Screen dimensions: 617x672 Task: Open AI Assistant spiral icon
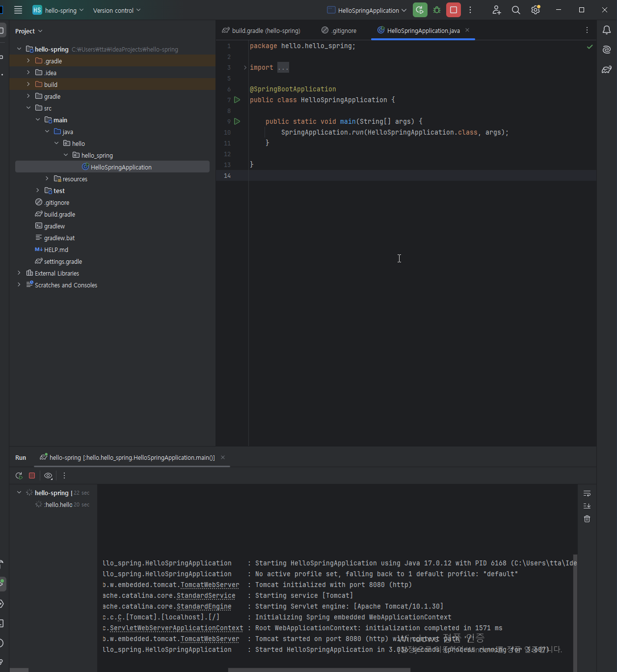point(607,50)
